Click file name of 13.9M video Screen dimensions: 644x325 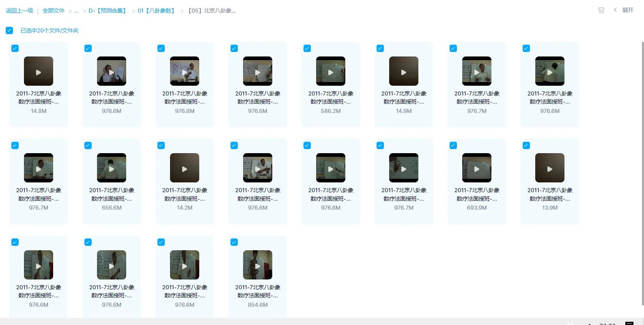[550, 194]
